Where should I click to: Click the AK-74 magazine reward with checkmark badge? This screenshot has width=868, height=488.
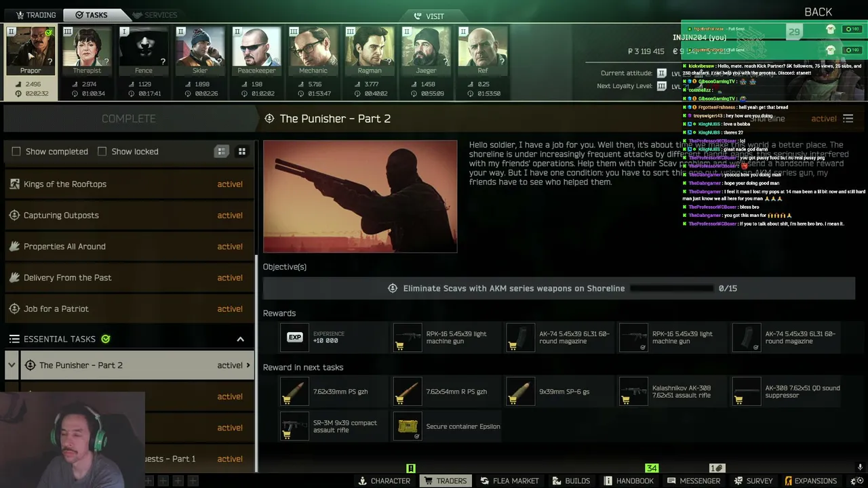tap(747, 338)
